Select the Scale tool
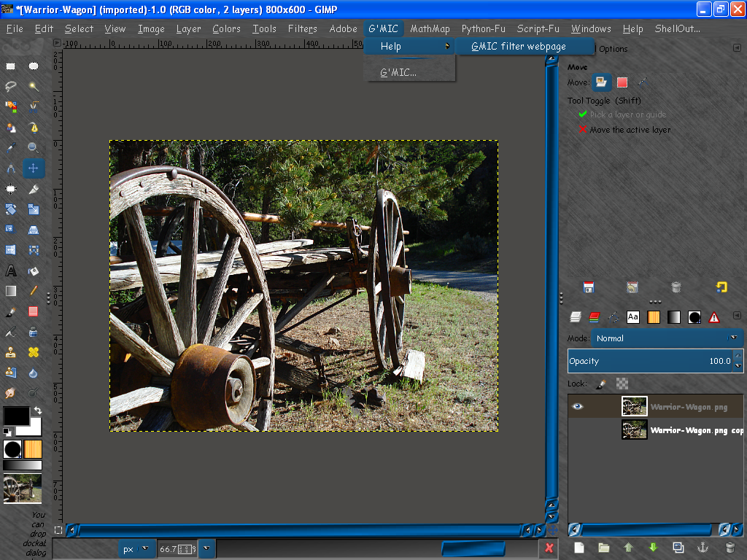The width and height of the screenshot is (747, 560). [x=34, y=209]
